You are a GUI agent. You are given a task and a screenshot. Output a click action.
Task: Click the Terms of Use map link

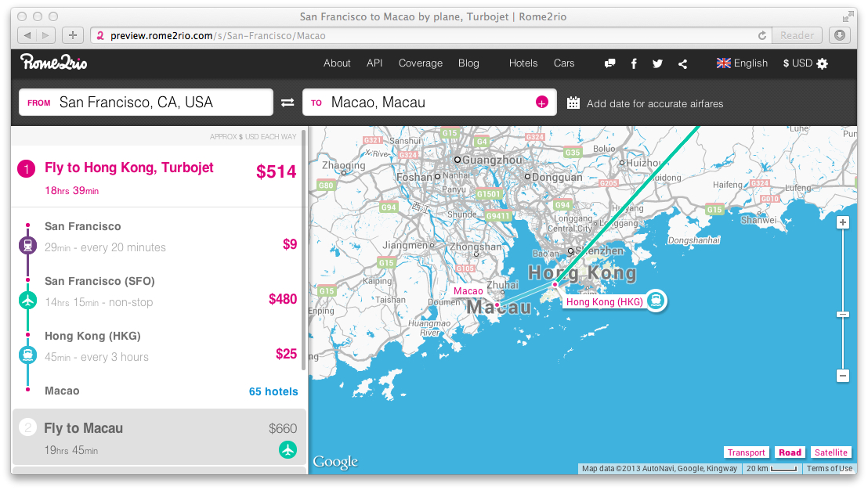tap(830, 468)
